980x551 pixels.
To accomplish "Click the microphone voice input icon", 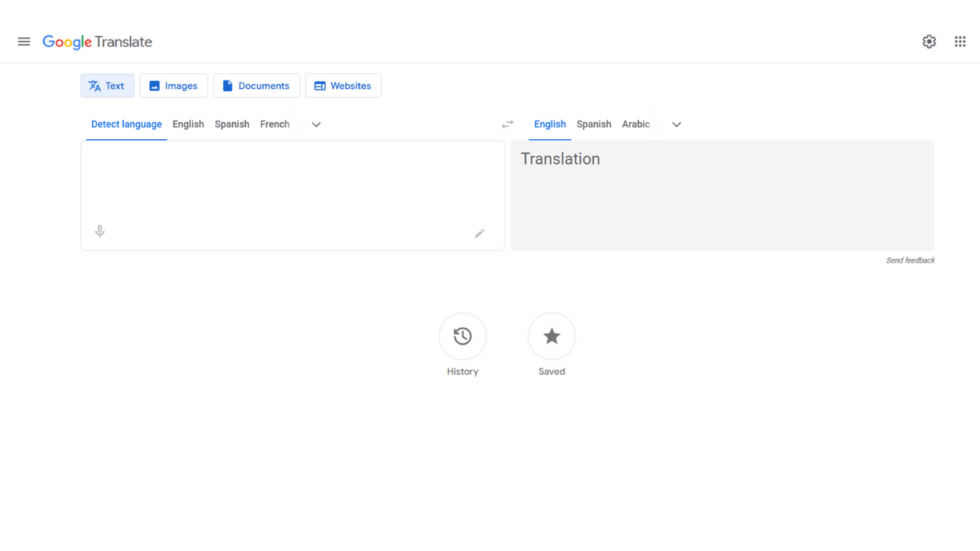I will pyautogui.click(x=100, y=231).
